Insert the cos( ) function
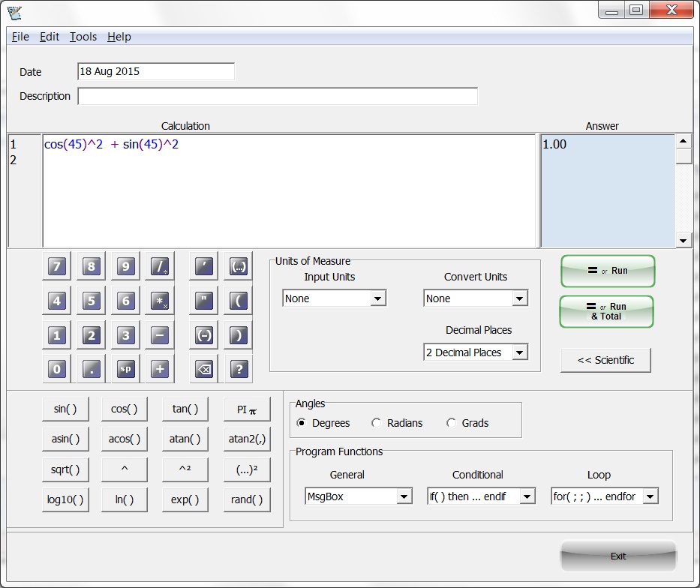 pyautogui.click(x=124, y=409)
